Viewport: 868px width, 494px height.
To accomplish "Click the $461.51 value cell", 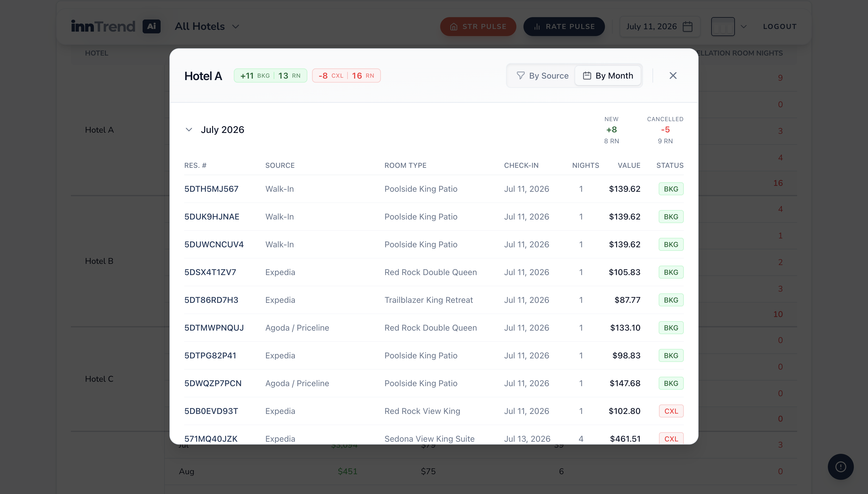I will (x=625, y=439).
